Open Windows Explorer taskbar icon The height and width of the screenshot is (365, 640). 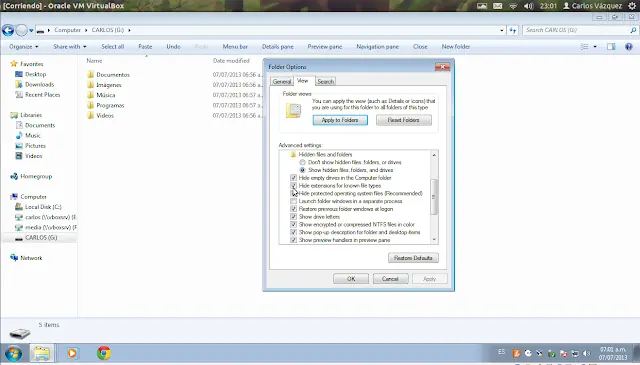[x=42, y=353]
